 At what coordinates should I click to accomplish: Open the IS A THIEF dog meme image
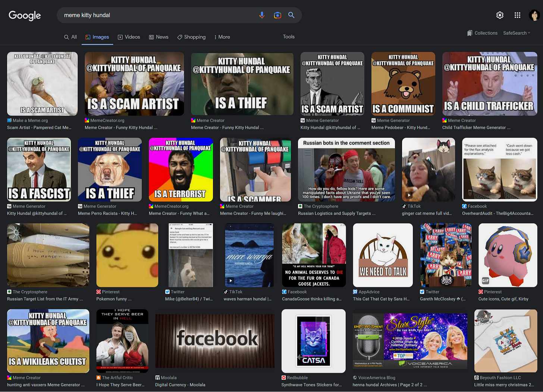[110, 170]
